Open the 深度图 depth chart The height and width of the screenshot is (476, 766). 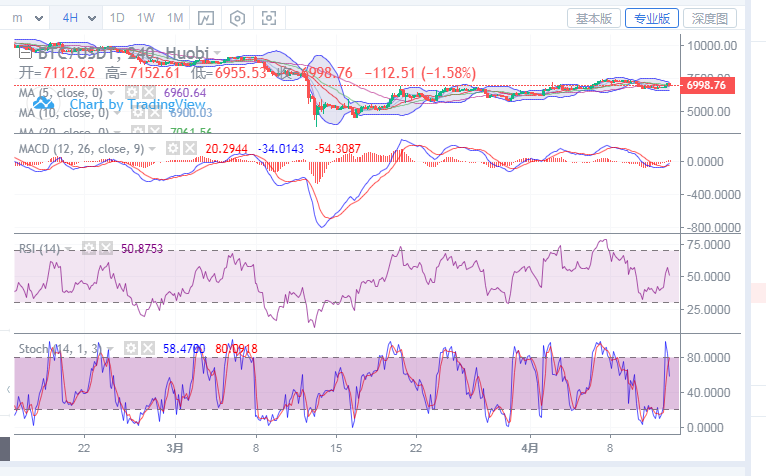click(710, 19)
